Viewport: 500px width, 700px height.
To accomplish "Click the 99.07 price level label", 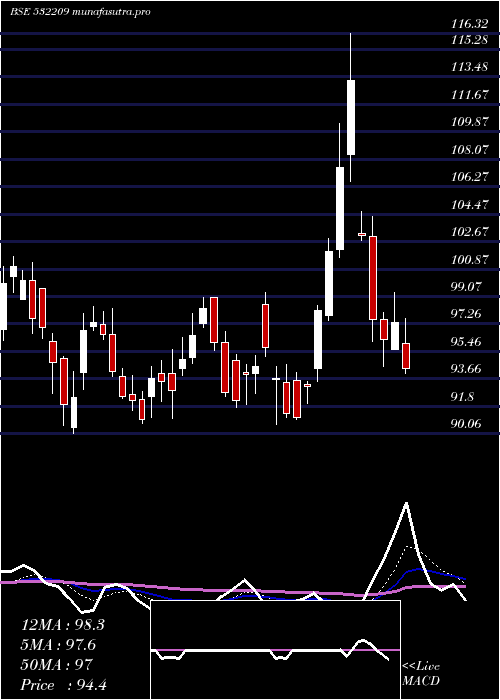I will click(467, 287).
